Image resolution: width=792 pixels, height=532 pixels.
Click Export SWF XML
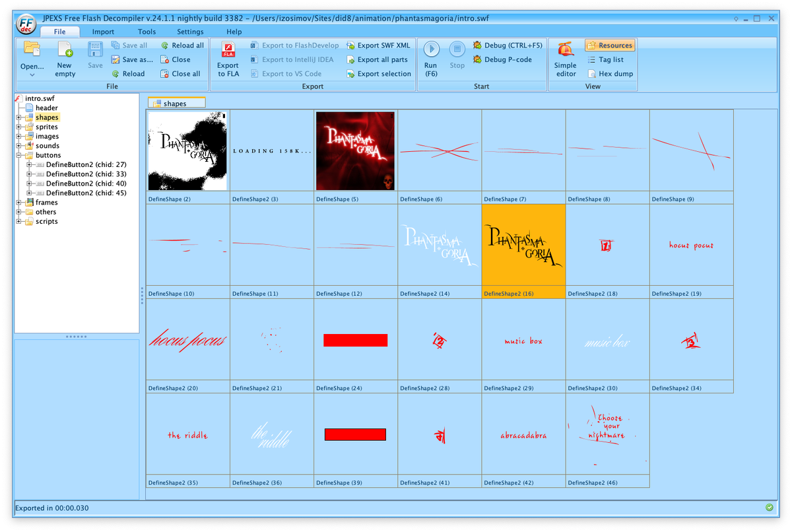click(378, 46)
